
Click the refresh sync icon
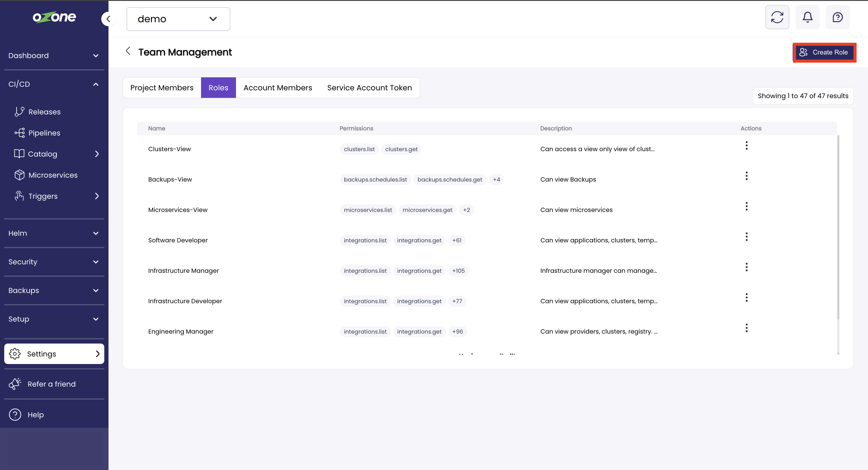777,17
